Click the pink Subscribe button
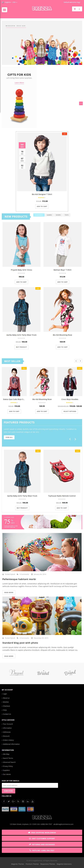 pos(8,791)
